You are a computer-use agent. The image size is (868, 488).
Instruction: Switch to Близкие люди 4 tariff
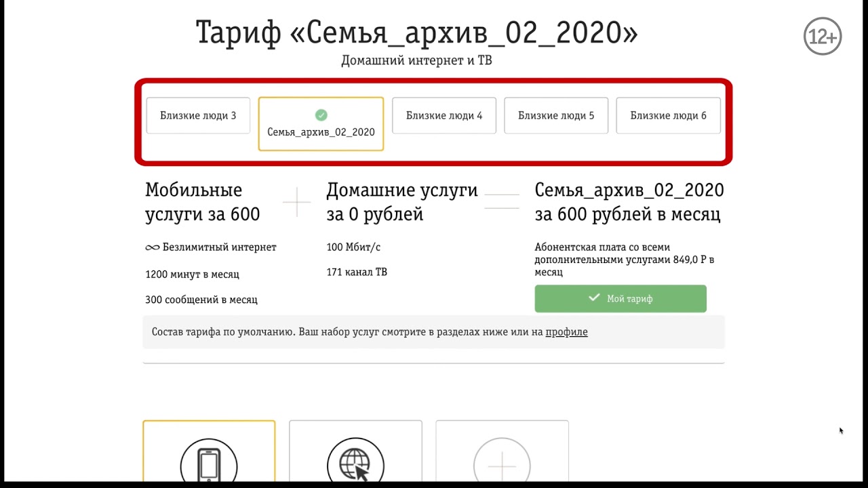tap(444, 115)
